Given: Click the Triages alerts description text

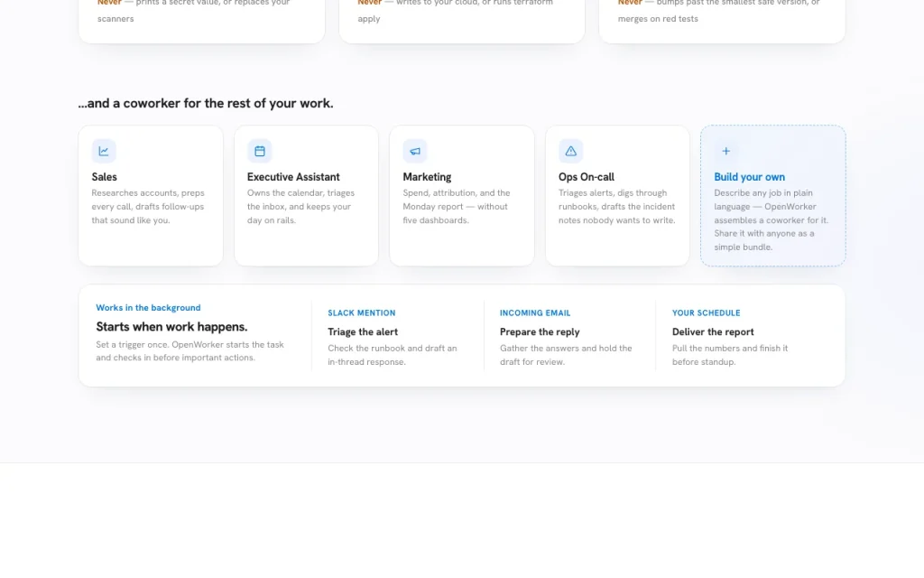Looking at the screenshot, I should pyautogui.click(x=617, y=207).
